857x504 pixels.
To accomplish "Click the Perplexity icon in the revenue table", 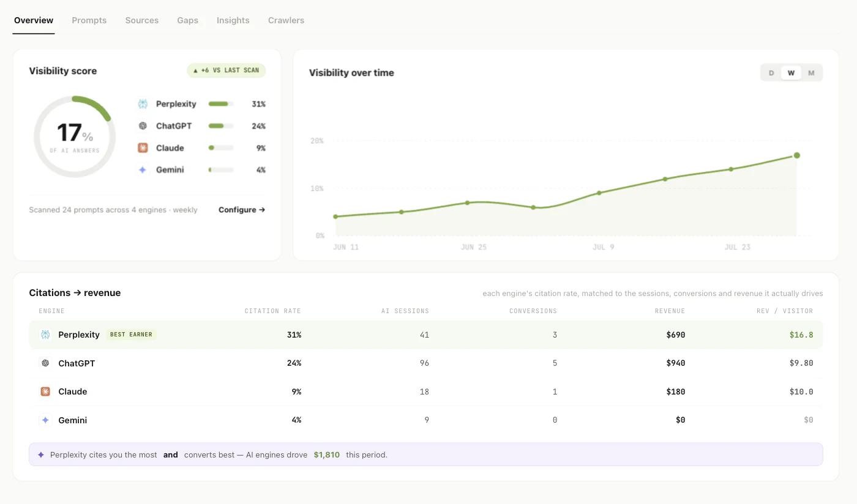I will tap(45, 335).
